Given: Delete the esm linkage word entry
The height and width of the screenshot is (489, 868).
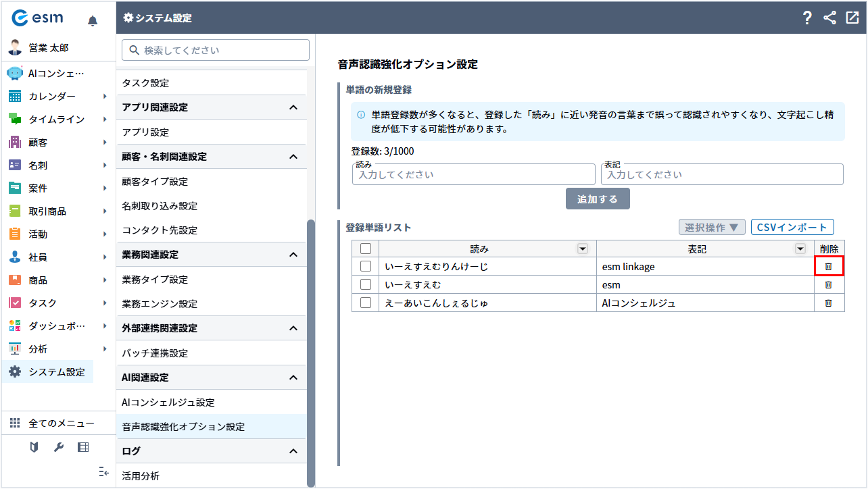Looking at the screenshot, I should coord(829,267).
